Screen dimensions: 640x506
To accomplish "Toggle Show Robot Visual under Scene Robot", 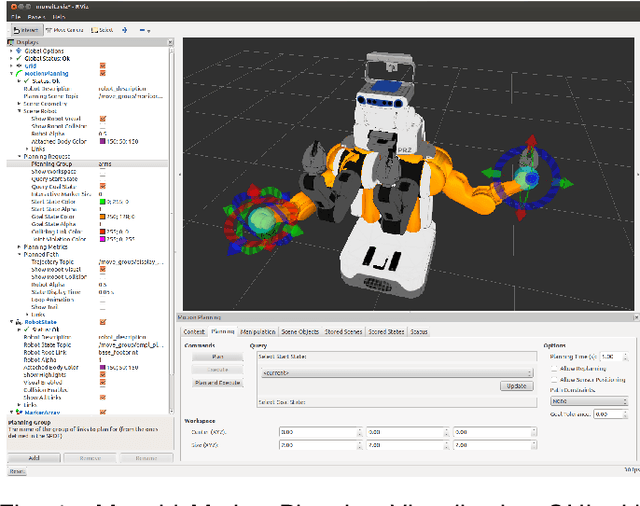I will [103, 118].
